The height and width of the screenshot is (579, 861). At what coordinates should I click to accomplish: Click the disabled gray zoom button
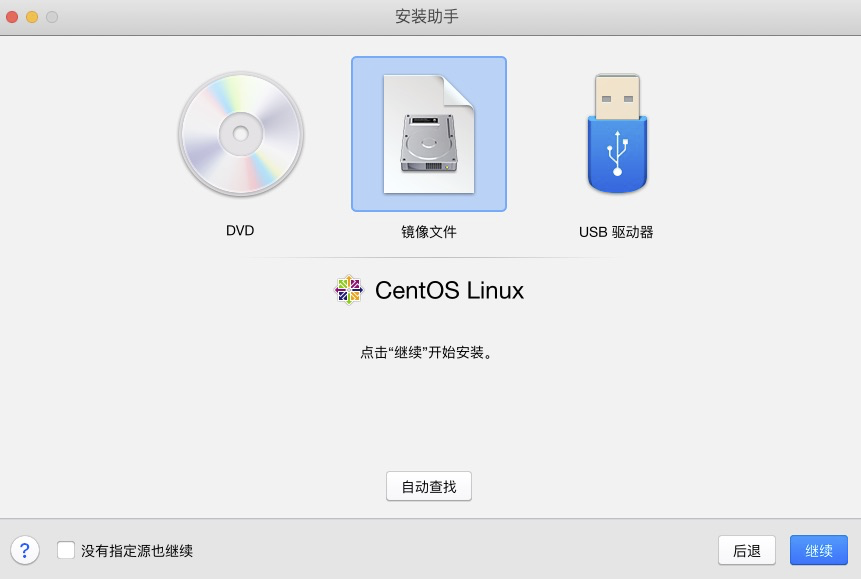[52, 17]
